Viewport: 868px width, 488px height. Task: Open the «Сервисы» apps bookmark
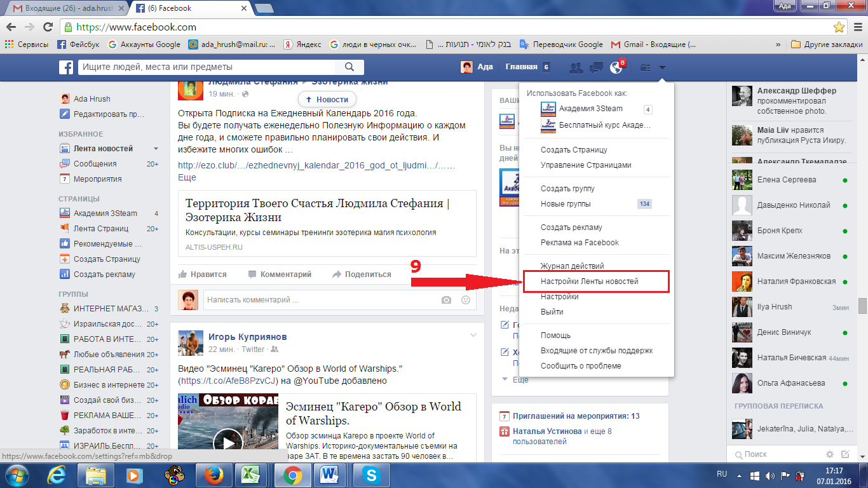pos(27,44)
